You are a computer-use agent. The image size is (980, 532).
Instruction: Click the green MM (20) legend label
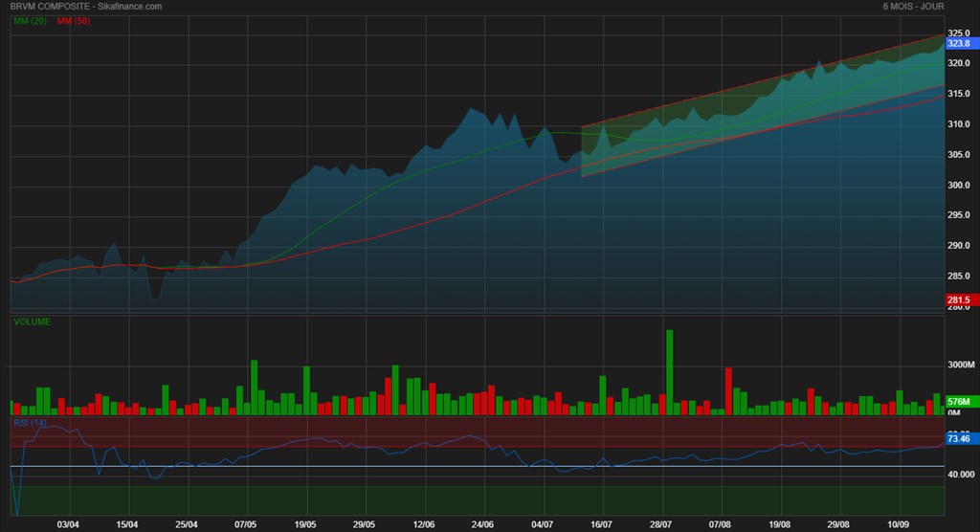tap(32, 21)
